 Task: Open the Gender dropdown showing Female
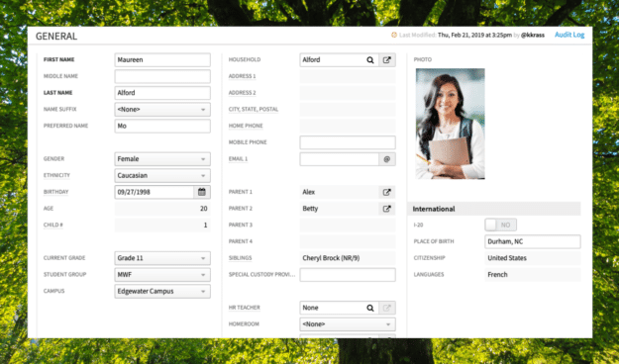point(162,159)
